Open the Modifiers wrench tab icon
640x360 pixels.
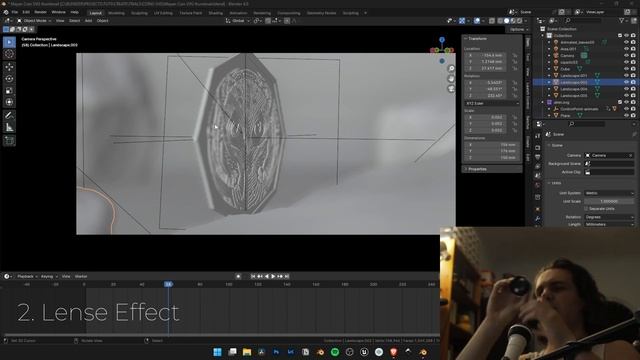coord(538,219)
